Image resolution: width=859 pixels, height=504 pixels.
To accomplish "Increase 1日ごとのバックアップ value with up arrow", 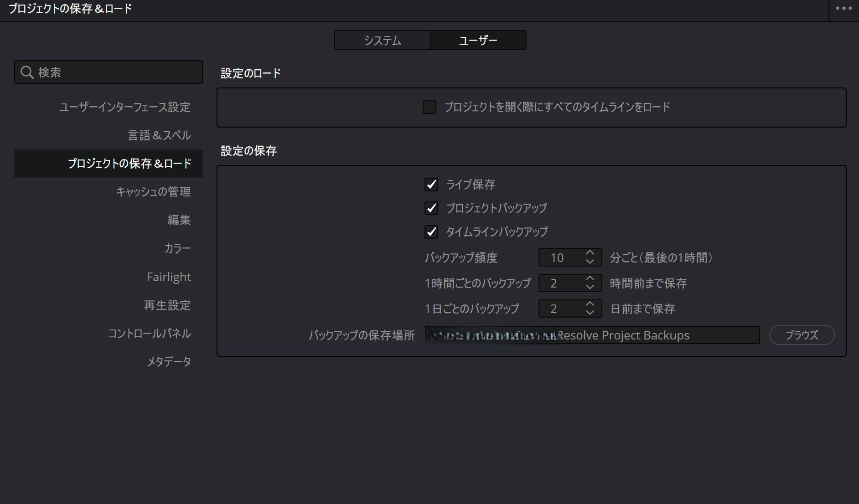I will (x=590, y=303).
